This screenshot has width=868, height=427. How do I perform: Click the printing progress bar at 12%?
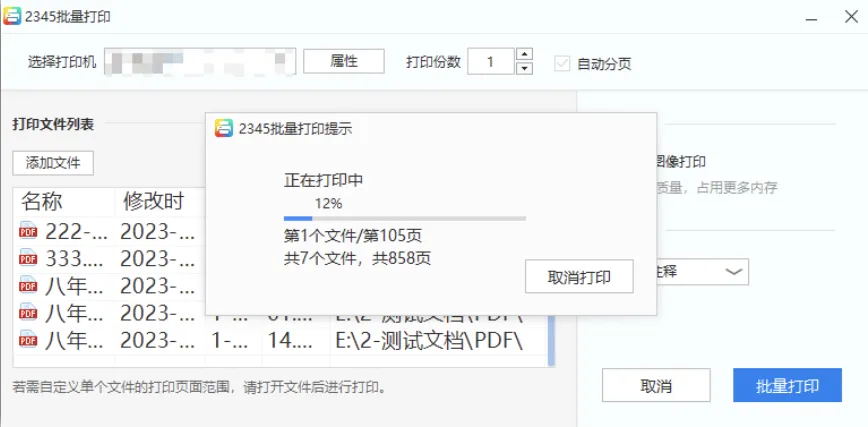[x=405, y=219]
